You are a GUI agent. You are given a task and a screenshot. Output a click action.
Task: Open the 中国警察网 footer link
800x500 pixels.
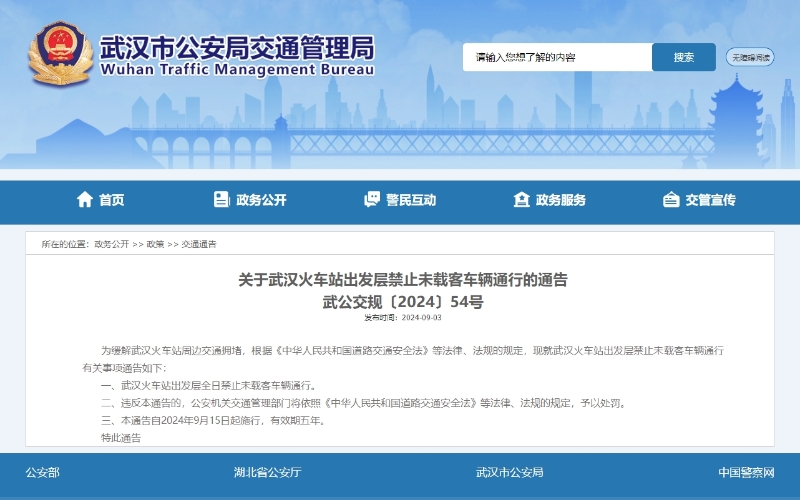pos(746,472)
